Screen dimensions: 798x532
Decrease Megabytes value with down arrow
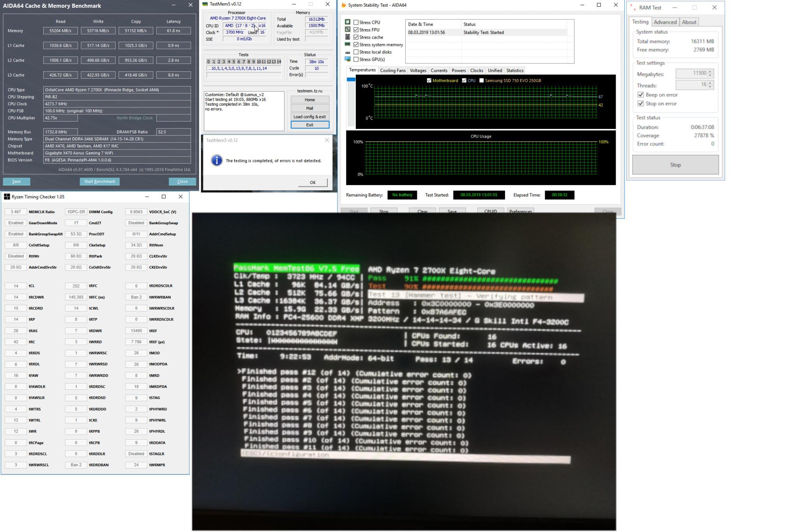pyautogui.click(x=710, y=76)
